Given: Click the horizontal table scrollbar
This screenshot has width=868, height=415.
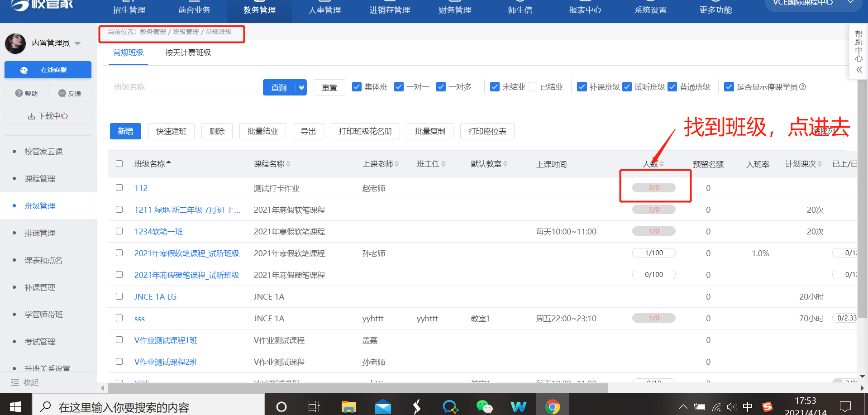Looking at the screenshot, I should coord(358,388).
